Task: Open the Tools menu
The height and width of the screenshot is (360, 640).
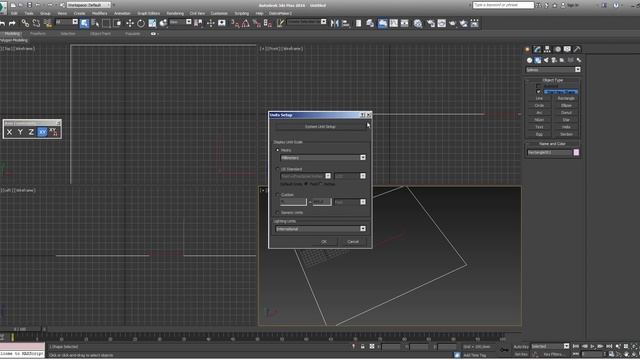Action: point(29,13)
